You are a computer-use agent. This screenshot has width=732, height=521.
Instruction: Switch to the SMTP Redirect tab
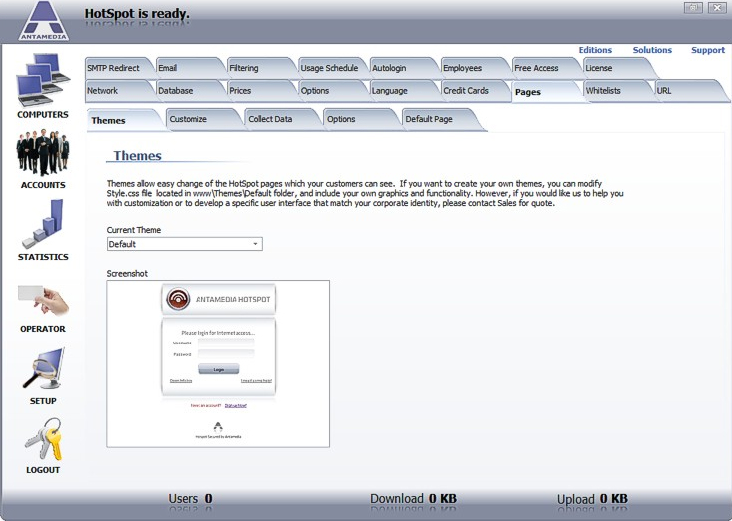pyautogui.click(x=118, y=68)
